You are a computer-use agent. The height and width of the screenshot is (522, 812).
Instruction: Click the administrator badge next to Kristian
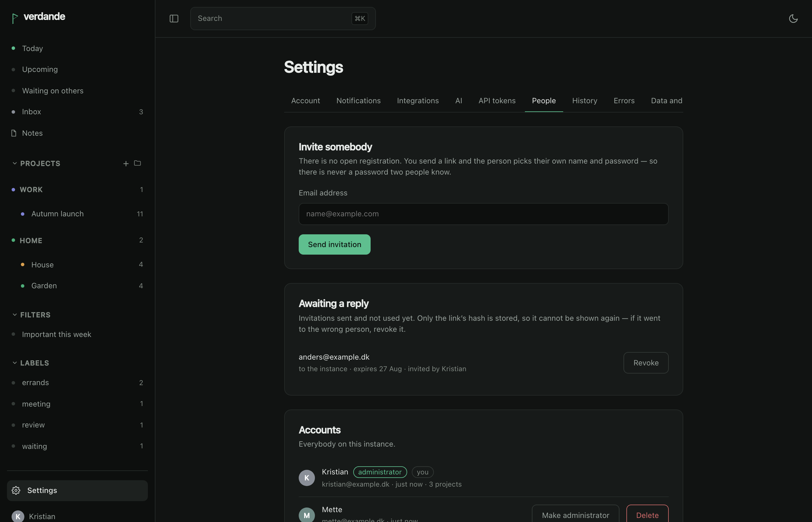pos(380,472)
